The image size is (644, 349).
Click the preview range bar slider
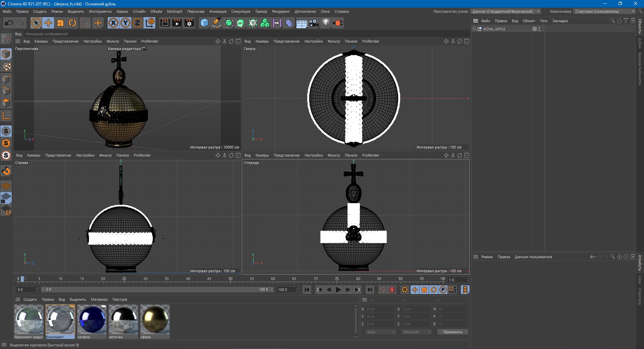[157, 289]
